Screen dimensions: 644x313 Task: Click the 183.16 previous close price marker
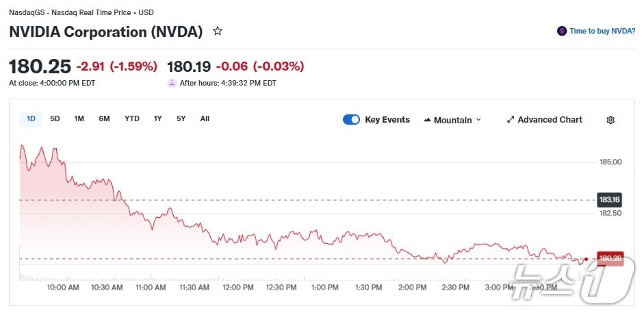(x=608, y=200)
